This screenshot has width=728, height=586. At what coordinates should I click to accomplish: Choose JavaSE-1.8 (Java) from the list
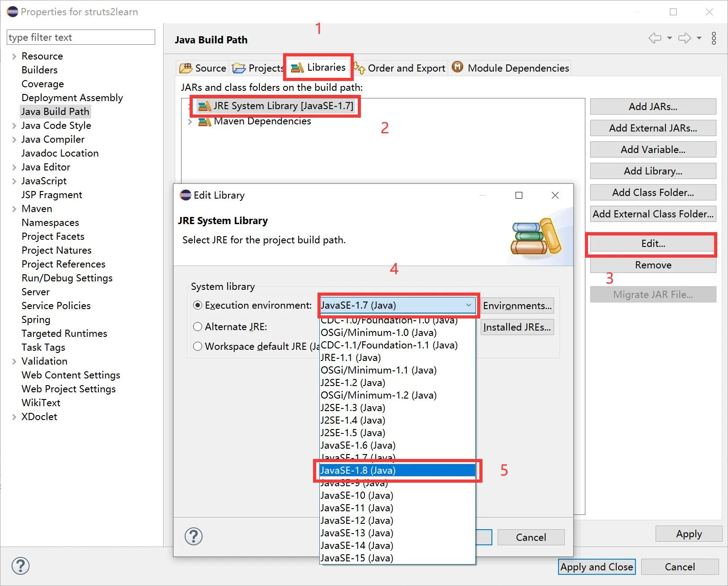click(398, 470)
